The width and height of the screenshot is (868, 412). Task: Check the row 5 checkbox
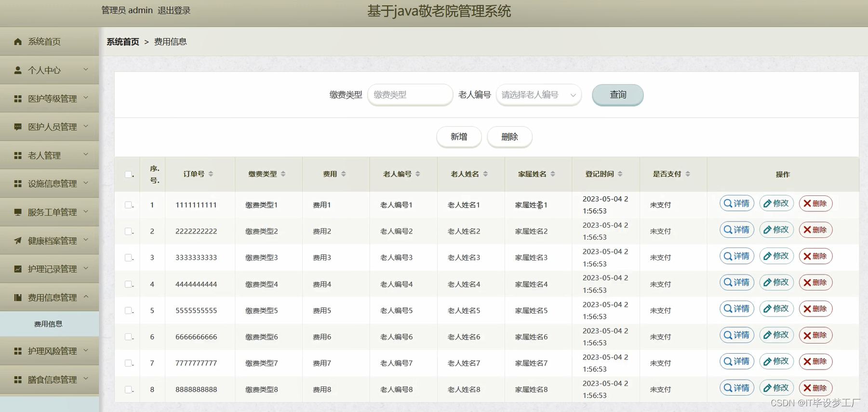point(128,311)
